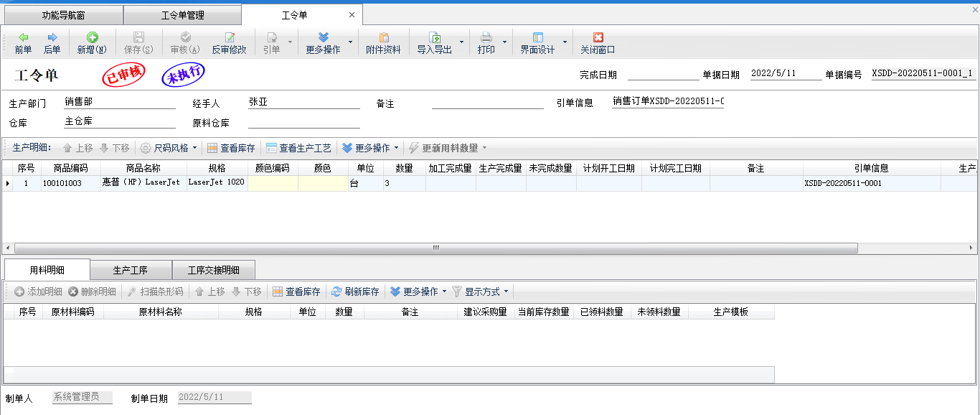Expand the 导入导出 dropdown
Image resolution: width=980 pixels, height=415 pixels.
coord(461,42)
